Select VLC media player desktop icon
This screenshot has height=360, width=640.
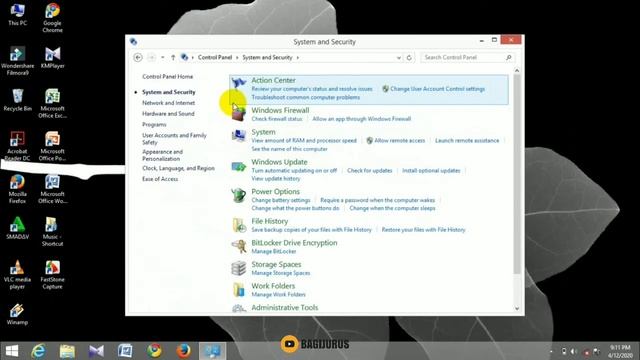point(18,275)
